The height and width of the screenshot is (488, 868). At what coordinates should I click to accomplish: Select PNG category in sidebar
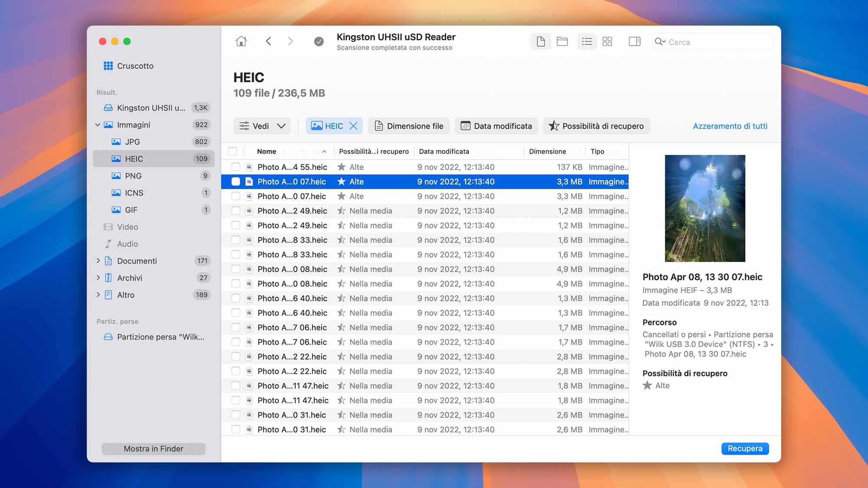coord(154,176)
